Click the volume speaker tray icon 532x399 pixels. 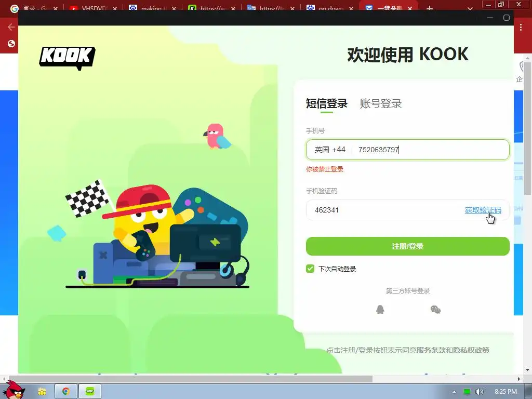[479, 392]
